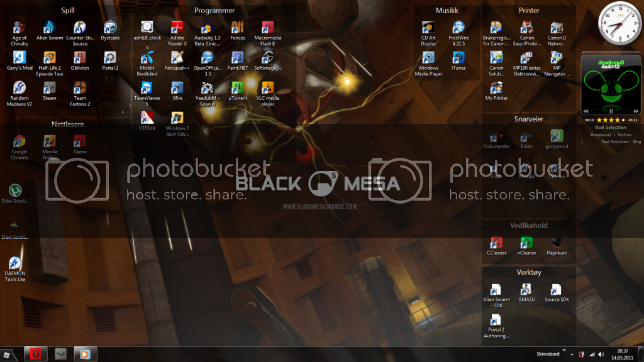The height and width of the screenshot is (362, 644).
Task: Pause the deadmau5 track in music widget
Action: point(610,111)
